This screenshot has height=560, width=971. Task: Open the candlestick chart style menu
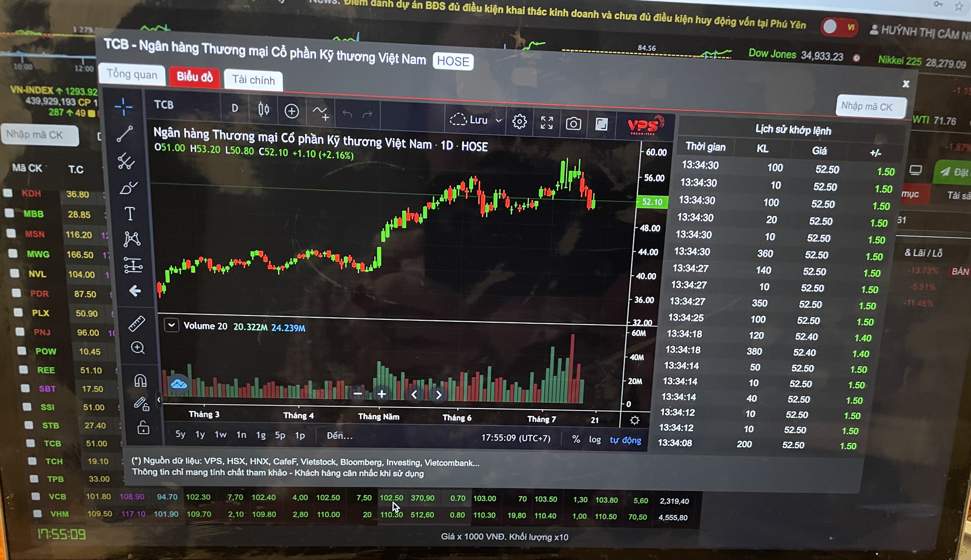coord(263,110)
